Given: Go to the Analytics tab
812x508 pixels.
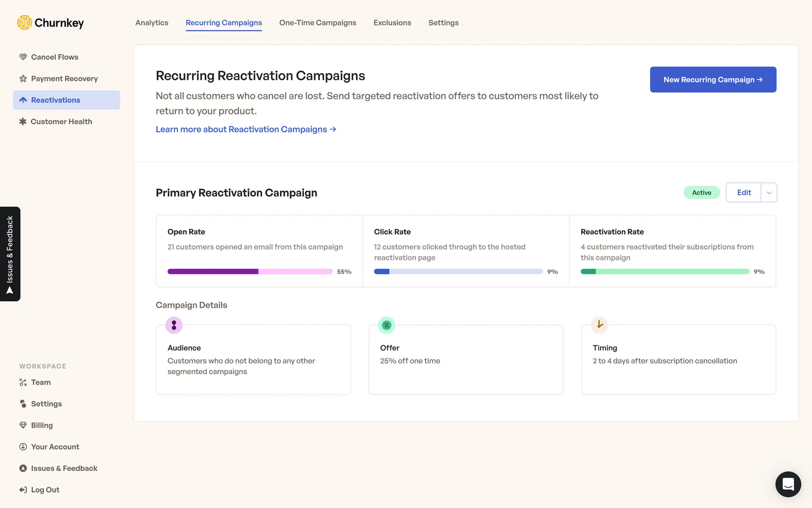Looking at the screenshot, I should (x=152, y=23).
